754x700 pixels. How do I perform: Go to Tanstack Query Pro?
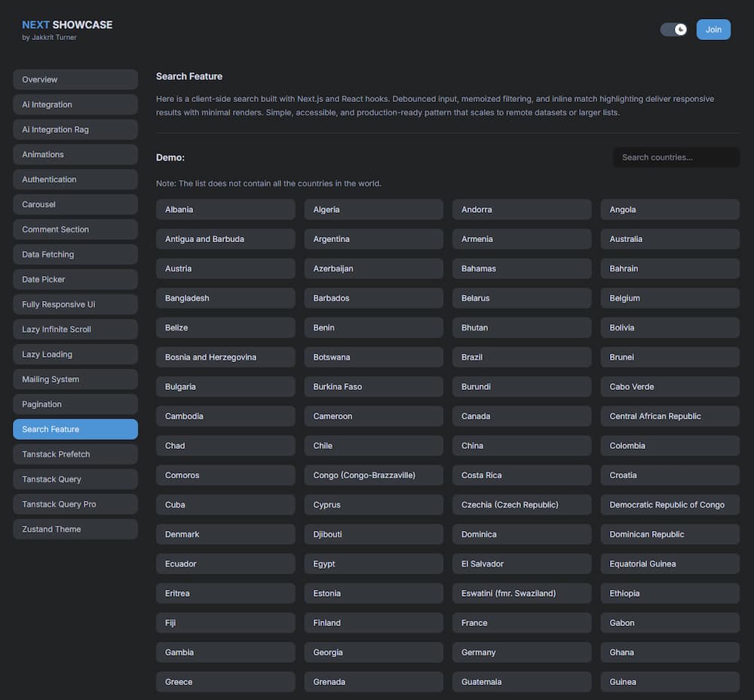pyautogui.click(x=75, y=504)
